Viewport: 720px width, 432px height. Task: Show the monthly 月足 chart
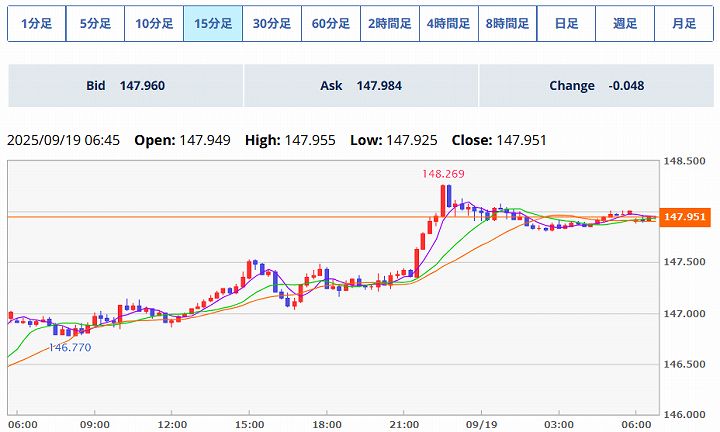coord(684,23)
